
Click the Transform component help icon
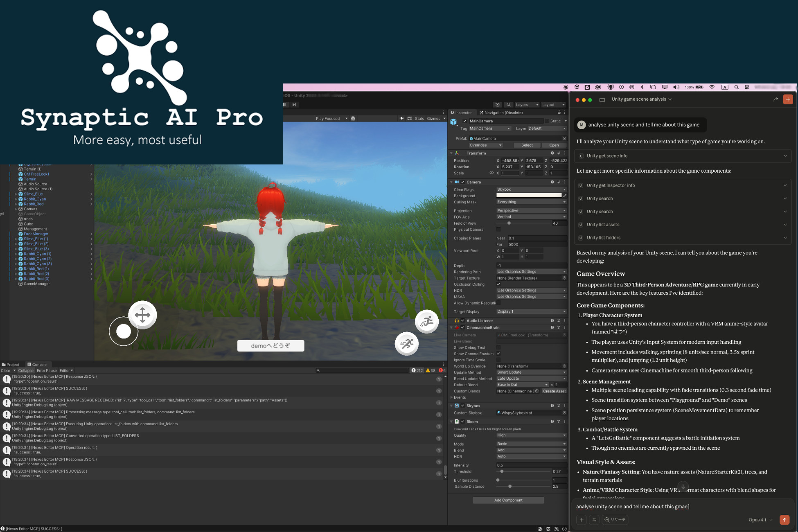coord(552,153)
